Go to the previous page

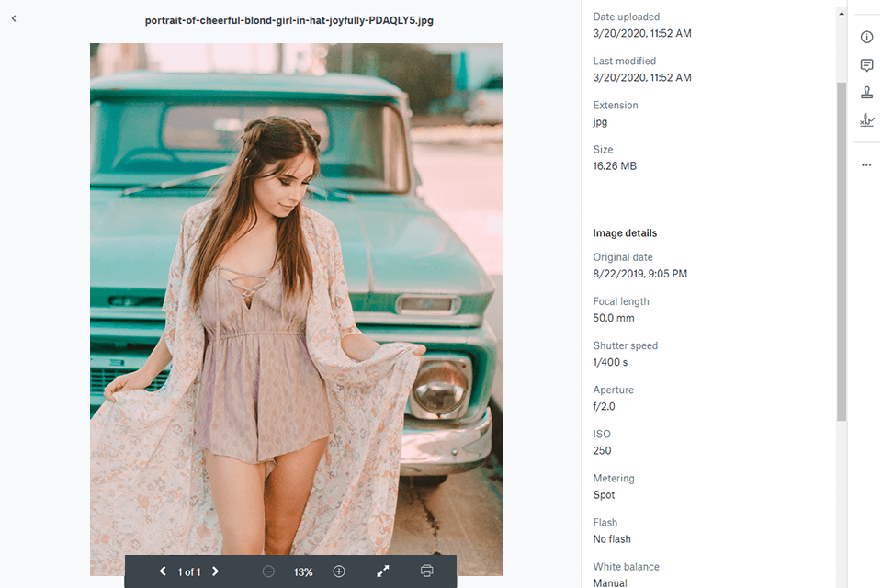coord(163,571)
